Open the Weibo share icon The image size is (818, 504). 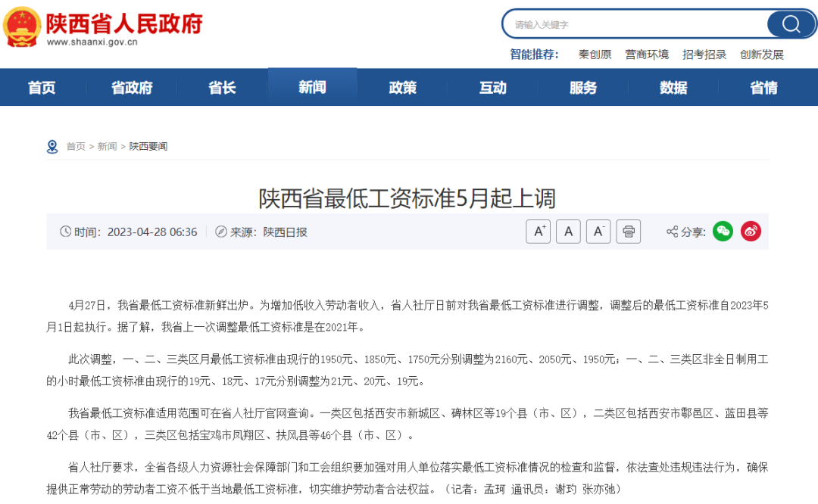pos(751,232)
